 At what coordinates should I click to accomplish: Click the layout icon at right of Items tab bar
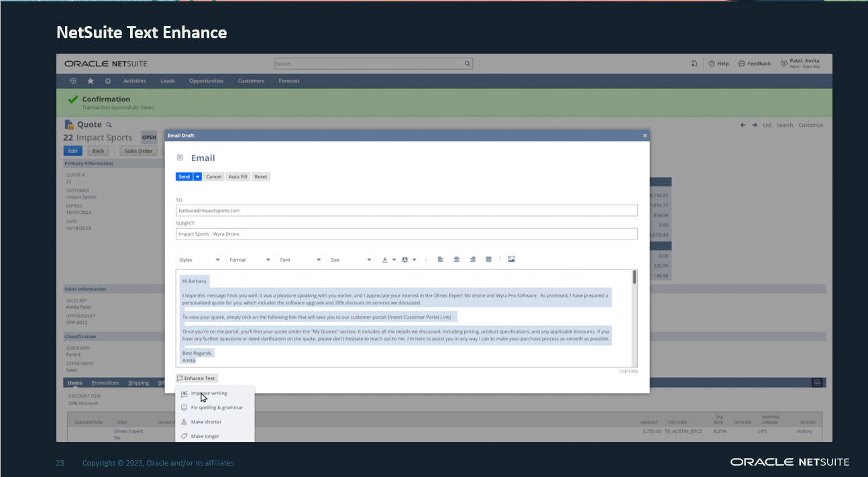point(817,382)
